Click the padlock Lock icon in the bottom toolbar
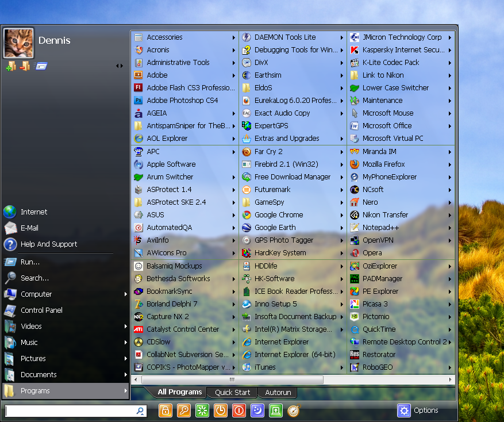This screenshot has width=504, height=422. [165, 411]
